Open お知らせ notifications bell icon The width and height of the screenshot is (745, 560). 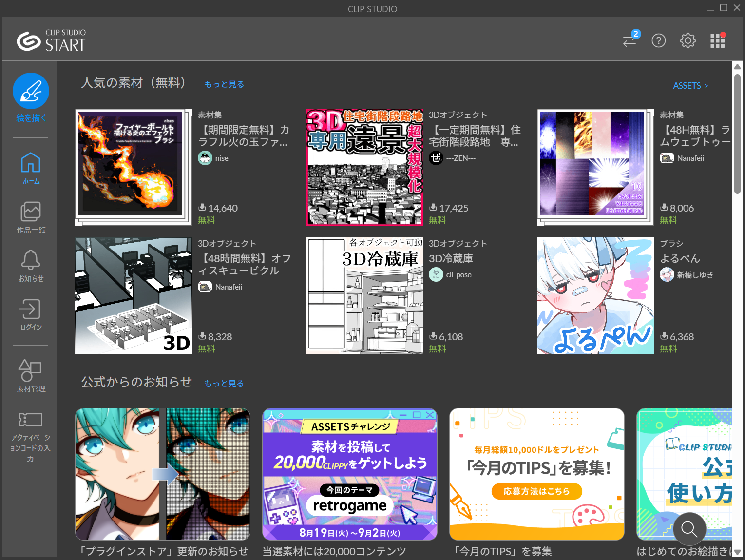click(31, 260)
